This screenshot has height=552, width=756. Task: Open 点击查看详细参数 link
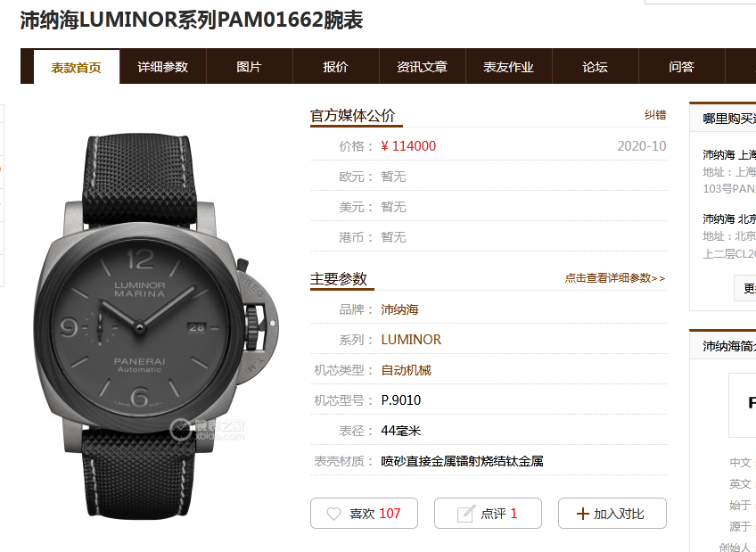[x=615, y=278]
